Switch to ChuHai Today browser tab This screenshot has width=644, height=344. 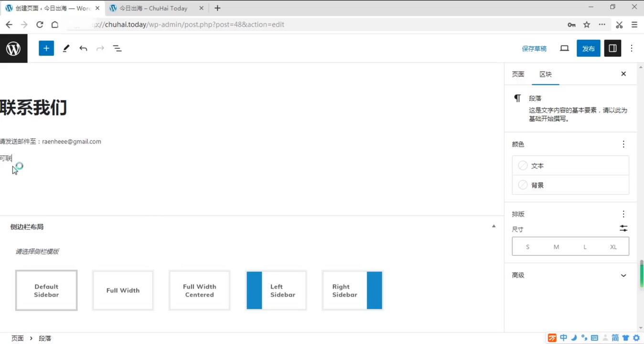[153, 8]
